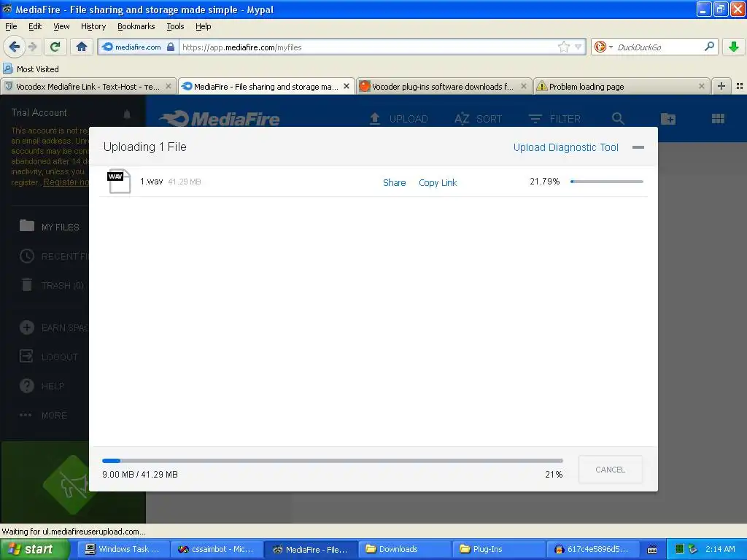Reload the MediaFire page

point(55,47)
